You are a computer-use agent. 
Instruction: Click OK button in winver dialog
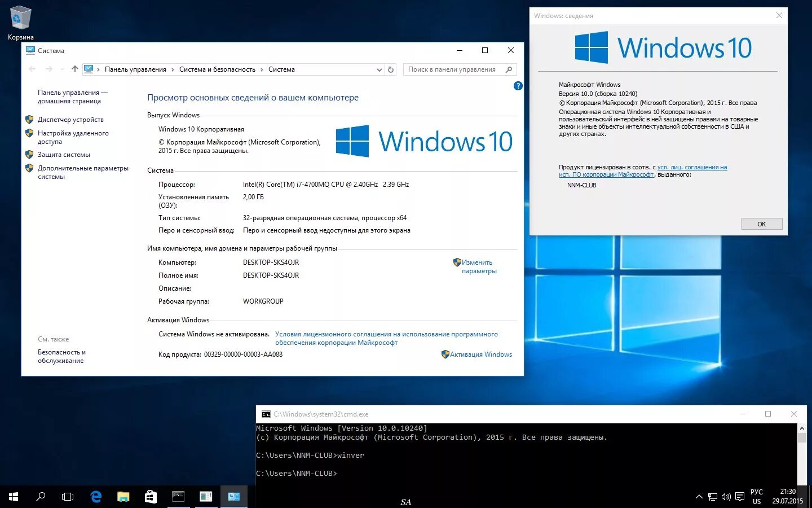pyautogui.click(x=762, y=224)
